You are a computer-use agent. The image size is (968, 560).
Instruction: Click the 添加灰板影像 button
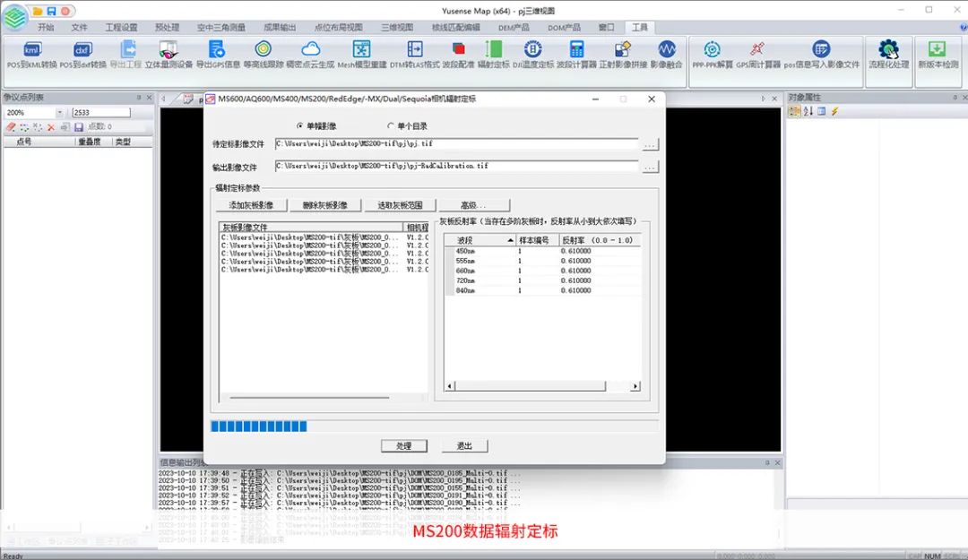click(251, 205)
